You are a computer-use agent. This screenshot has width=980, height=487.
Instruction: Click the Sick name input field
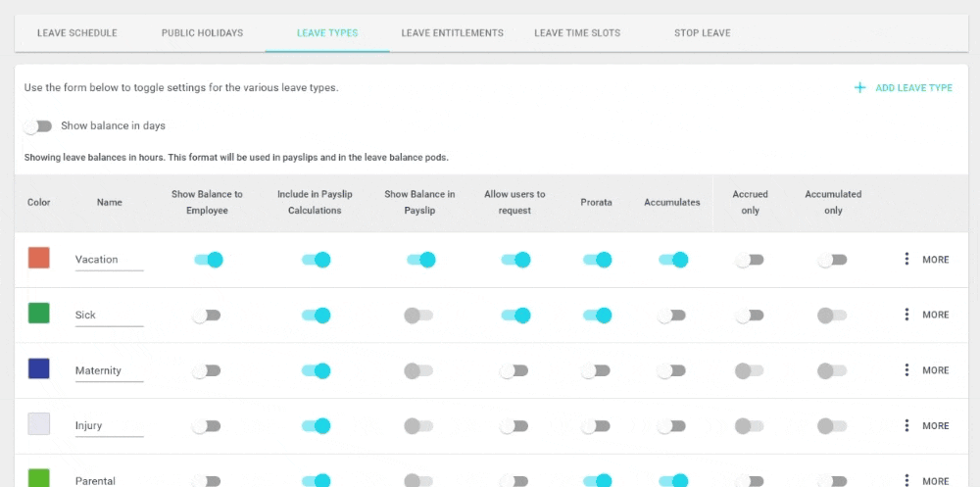click(x=110, y=316)
